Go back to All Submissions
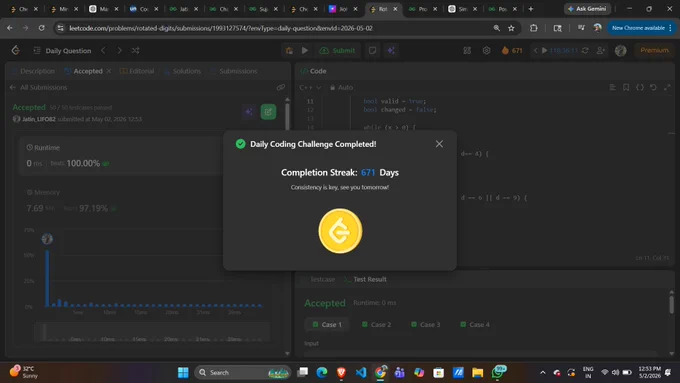Image resolution: width=680 pixels, height=383 pixels. [x=38, y=88]
